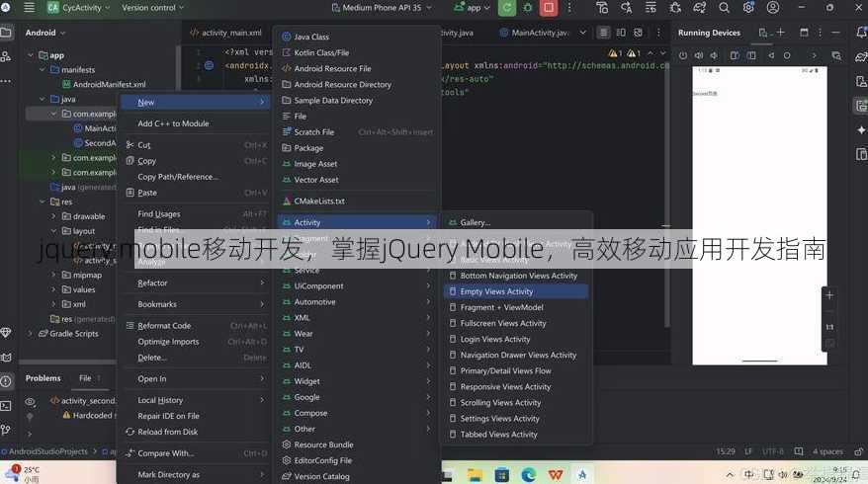Open the user account avatar icon
This screenshot has height=484, width=868.
[x=773, y=8]
